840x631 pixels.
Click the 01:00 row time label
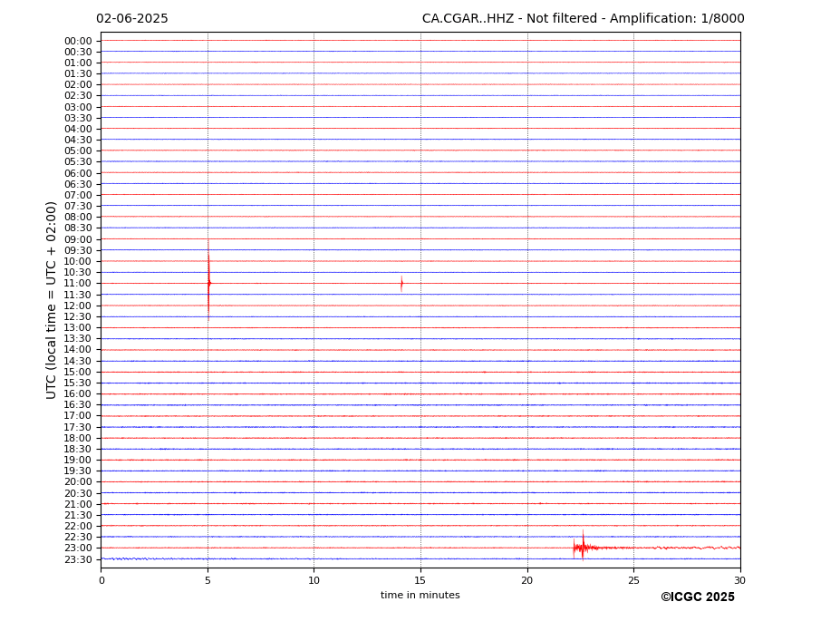(x=78, y=63)
